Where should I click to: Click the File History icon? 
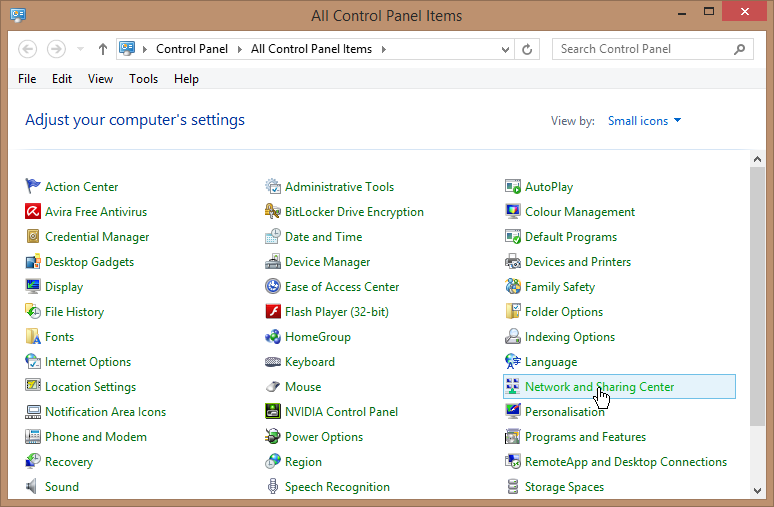tap(33, 312)
